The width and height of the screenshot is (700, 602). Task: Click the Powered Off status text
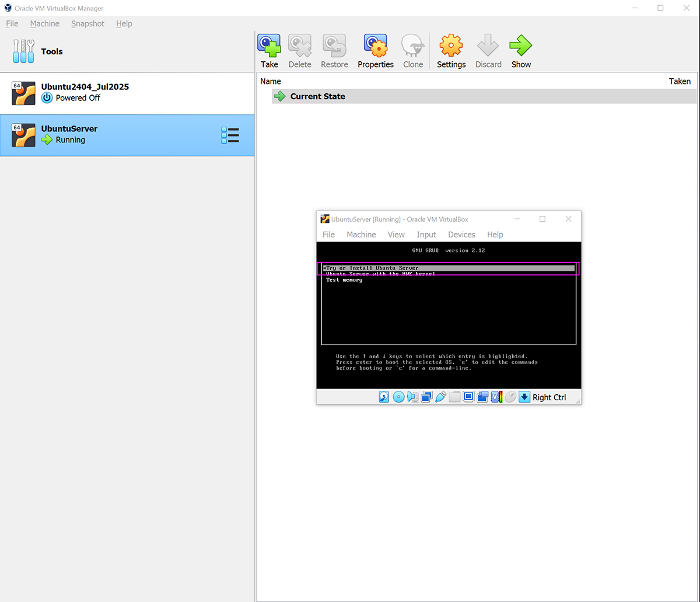point(78,98)
